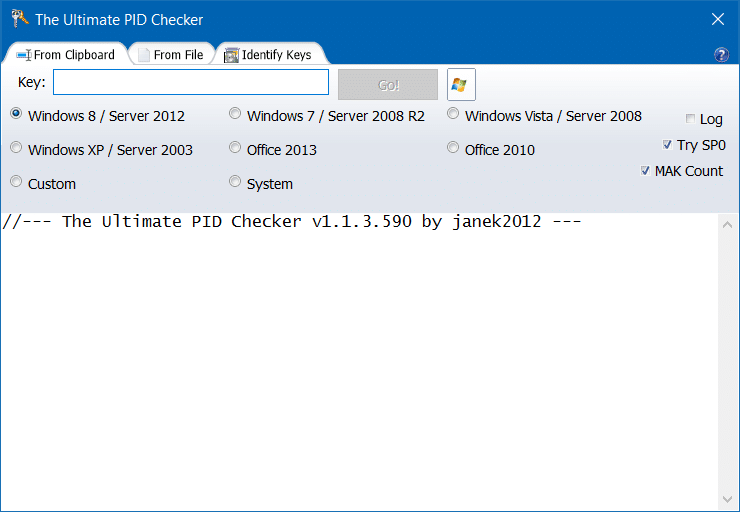
Task: Click the Windows logo icon button
Action: (x=461, y=84)
